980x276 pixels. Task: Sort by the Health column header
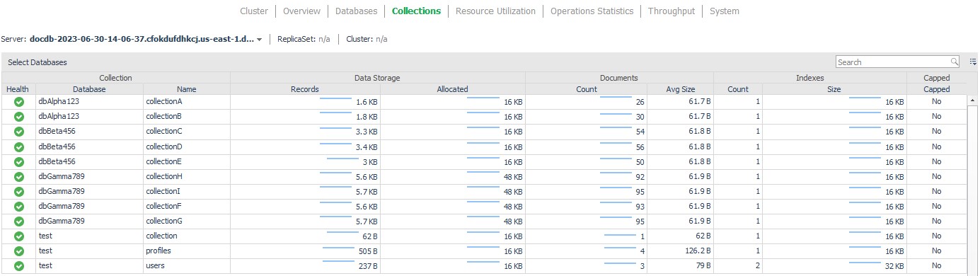pyautogui.click(x=18, y=89)
